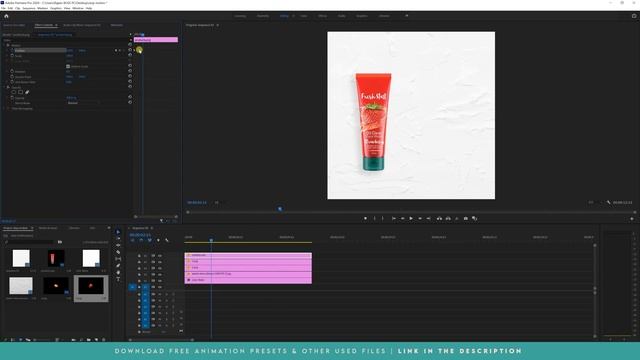Delete selected item with trash icon
Viewport: 640px width, 360px height.
click(x=104, y=340)
